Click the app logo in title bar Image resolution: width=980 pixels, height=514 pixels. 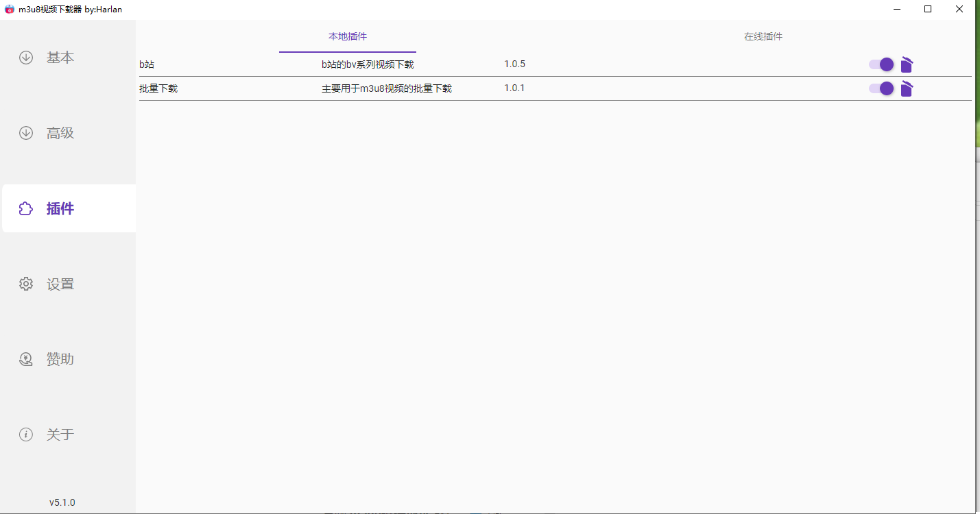point(10,9)
